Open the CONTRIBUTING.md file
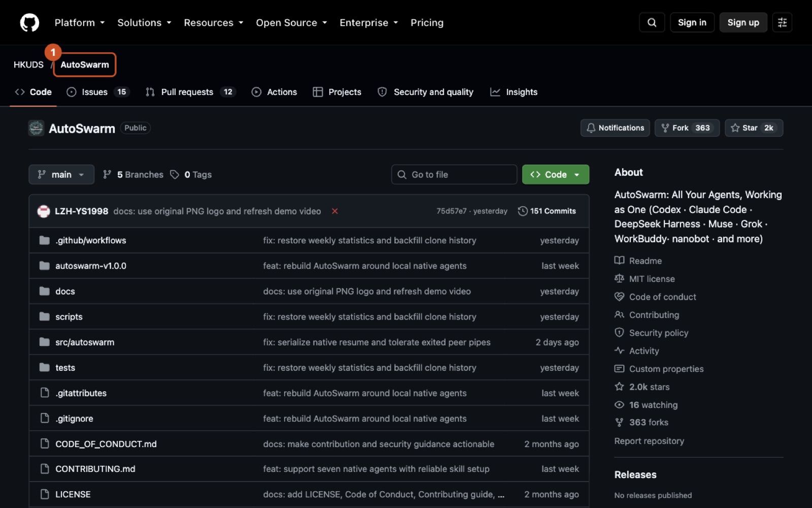The width and height of the screenshot is (812, 508). (95, 469)
